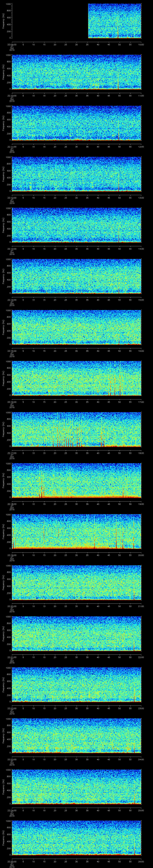Click the '22:09:00' start time label
Image resolution: width=153 pixels, height=868 pixels.
tap(12, 44)
